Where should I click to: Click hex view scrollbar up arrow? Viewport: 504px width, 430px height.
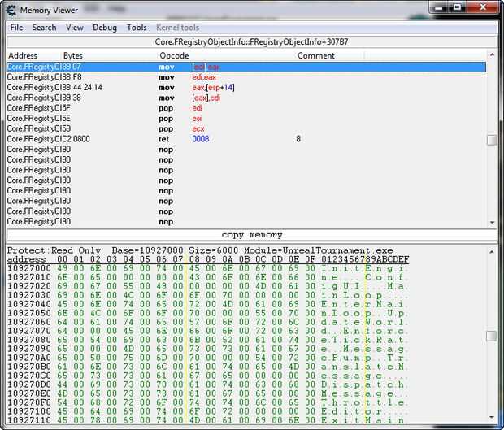492,252
